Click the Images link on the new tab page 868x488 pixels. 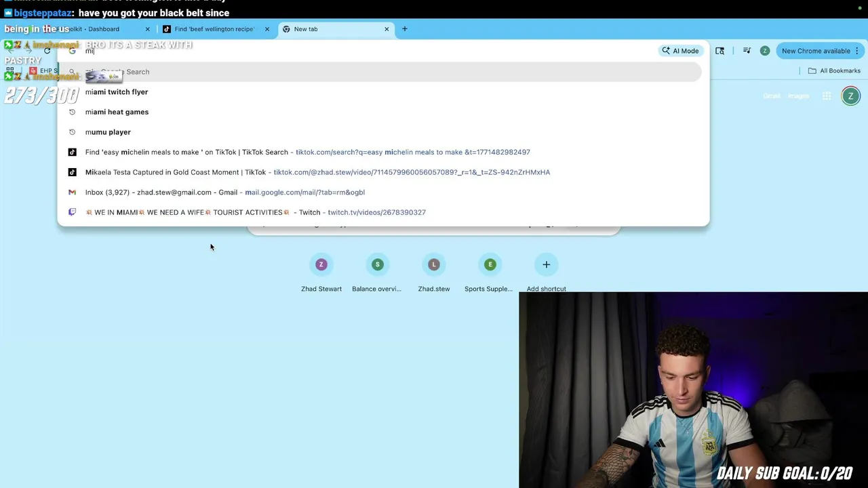pos(798,96)
